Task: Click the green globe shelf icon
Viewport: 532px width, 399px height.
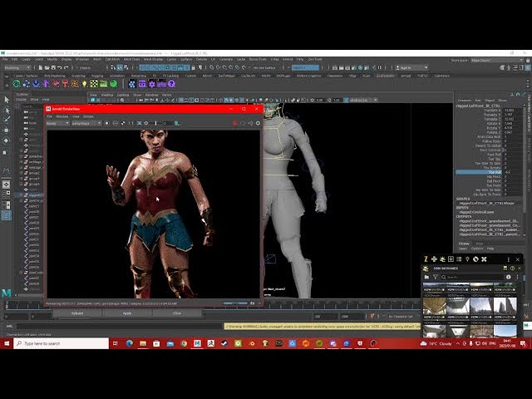Action: pyautogui.click(x=17, y=83)
